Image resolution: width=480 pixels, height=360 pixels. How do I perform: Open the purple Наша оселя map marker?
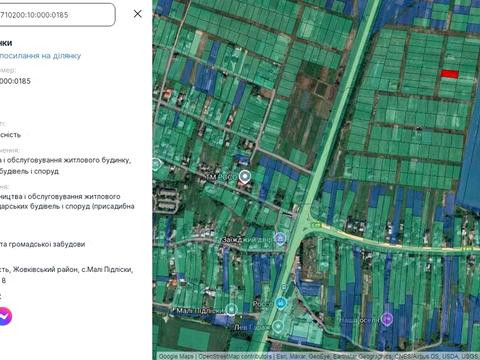pyautogui.click(x=387, y=319)
